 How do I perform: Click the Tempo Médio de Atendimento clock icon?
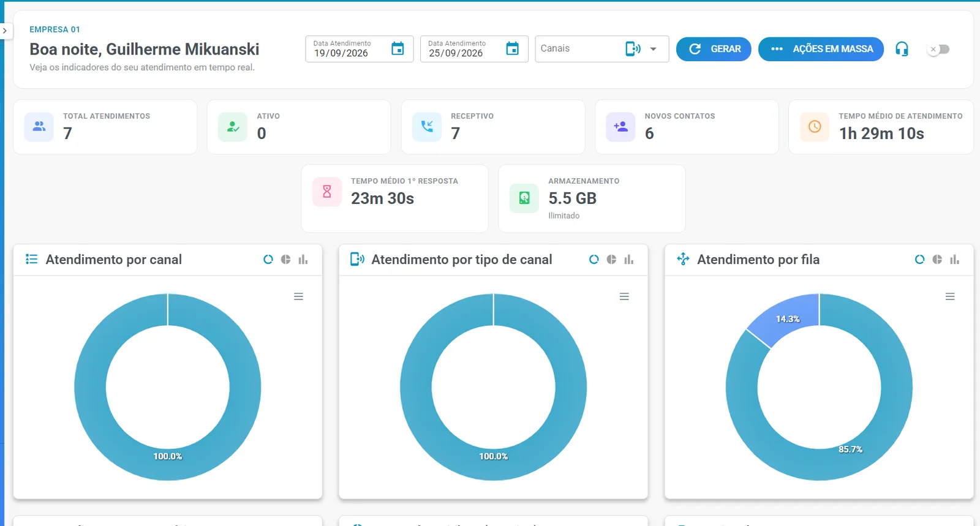(815, 127)
